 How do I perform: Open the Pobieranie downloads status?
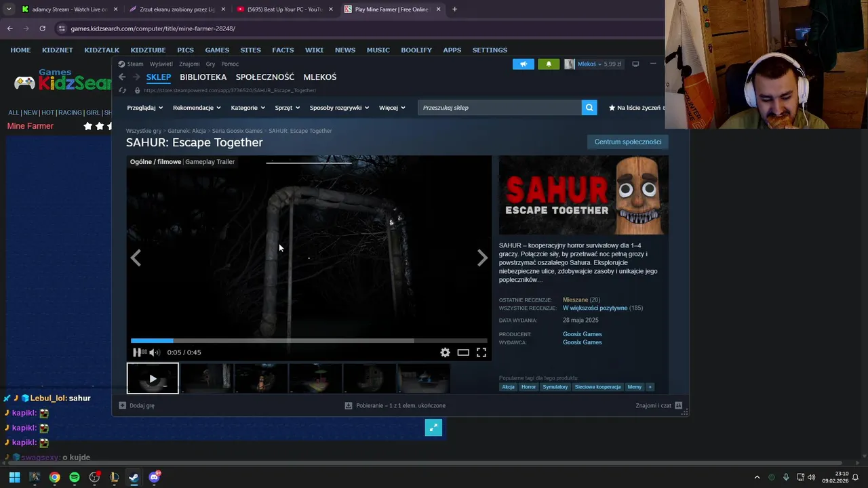point(395,405)
